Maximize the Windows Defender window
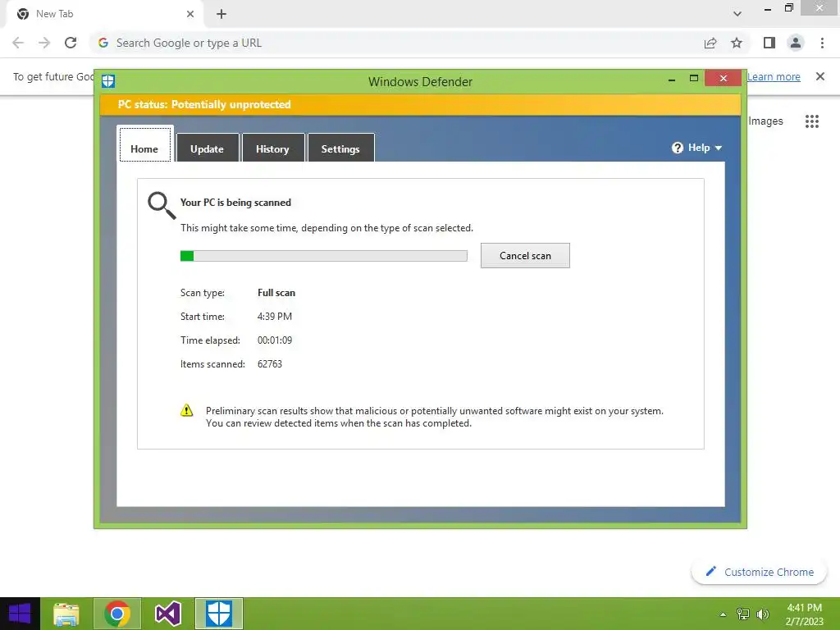840x630 pixels. 694,79
